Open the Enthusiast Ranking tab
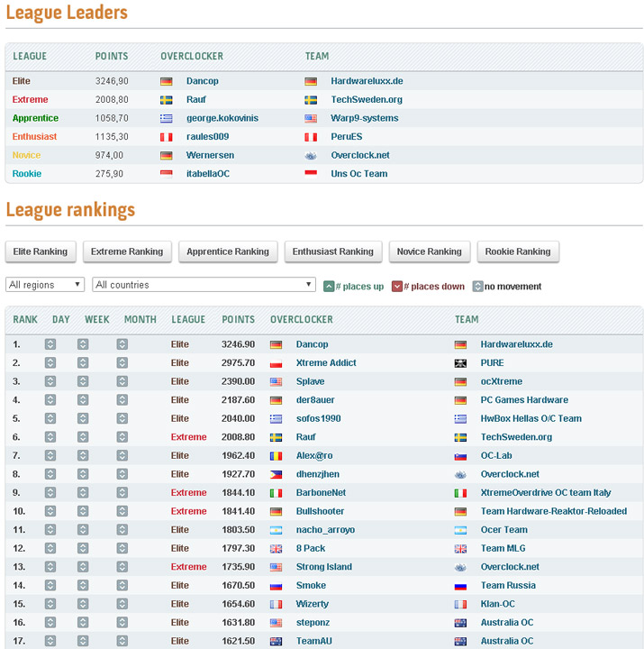 pos(332,251)
